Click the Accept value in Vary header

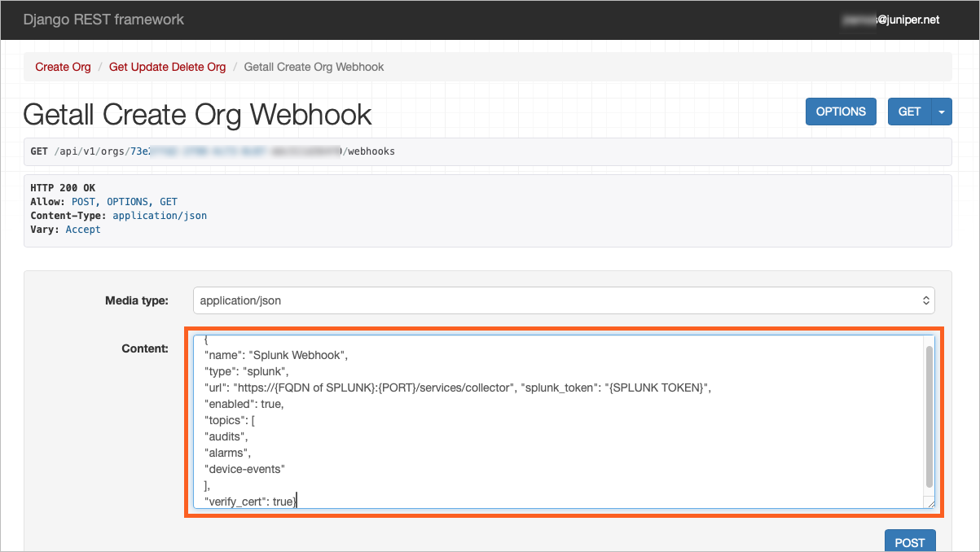pos(83,230)
